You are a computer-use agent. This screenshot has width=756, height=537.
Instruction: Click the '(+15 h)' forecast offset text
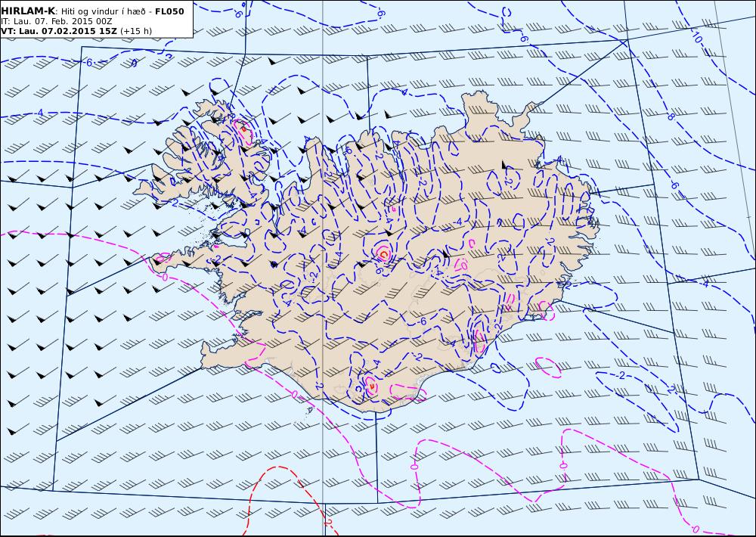tap(136, 31)
